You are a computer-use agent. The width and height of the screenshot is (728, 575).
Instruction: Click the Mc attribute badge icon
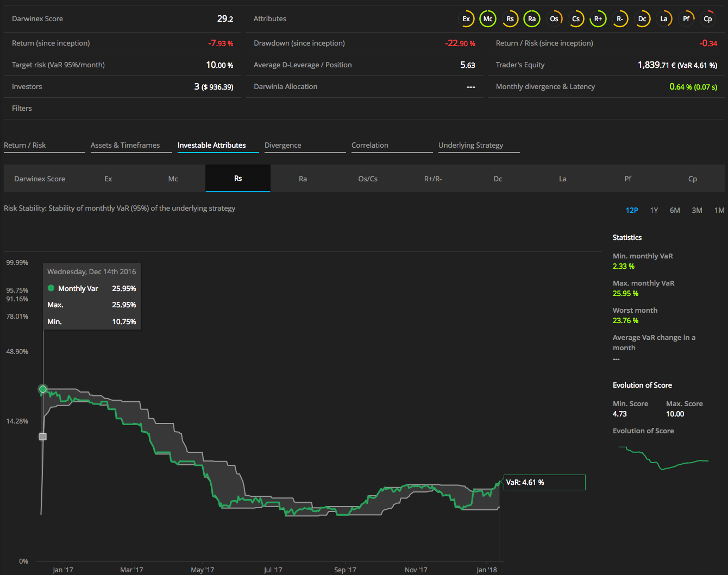(488, 18)
